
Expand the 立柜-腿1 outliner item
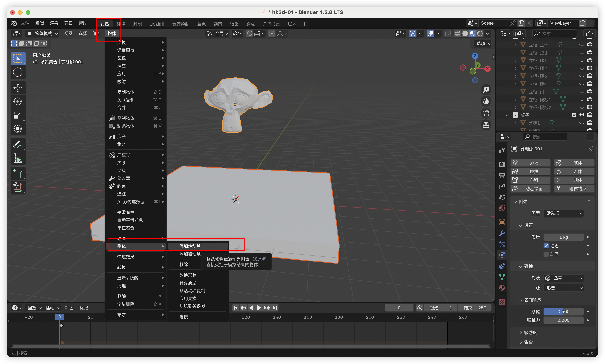coord(515,60)
